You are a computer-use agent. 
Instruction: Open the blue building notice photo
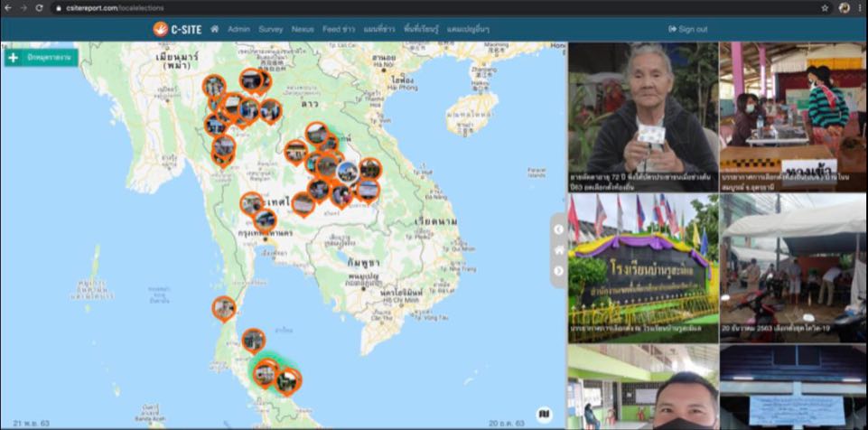pos(793,387)
